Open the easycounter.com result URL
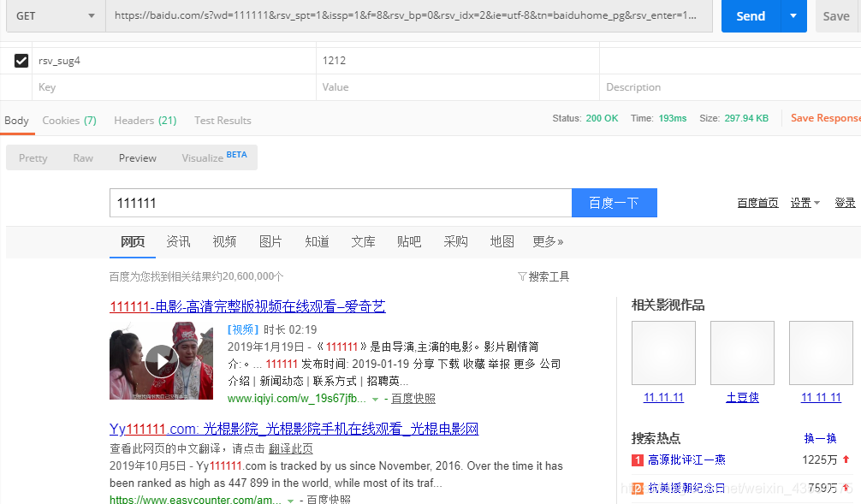Screen dimensions: 861x504 point(195,500)
